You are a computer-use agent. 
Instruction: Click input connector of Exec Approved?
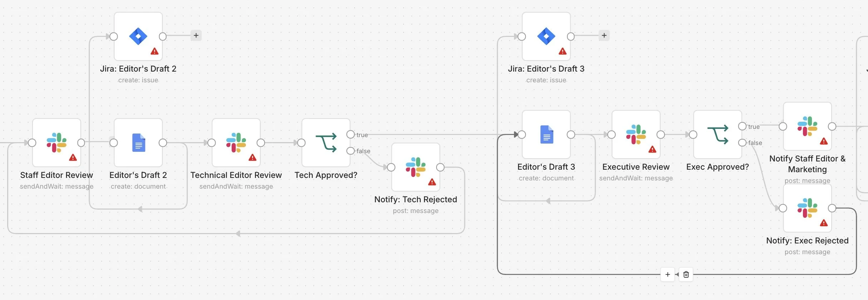click(x=693, y=135)
